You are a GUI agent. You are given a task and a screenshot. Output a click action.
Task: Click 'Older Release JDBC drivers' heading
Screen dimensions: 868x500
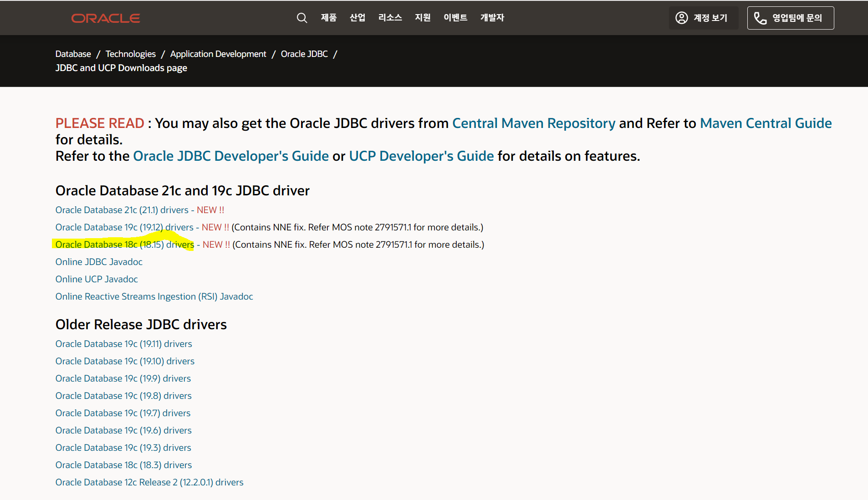click(x=141, y=324)
